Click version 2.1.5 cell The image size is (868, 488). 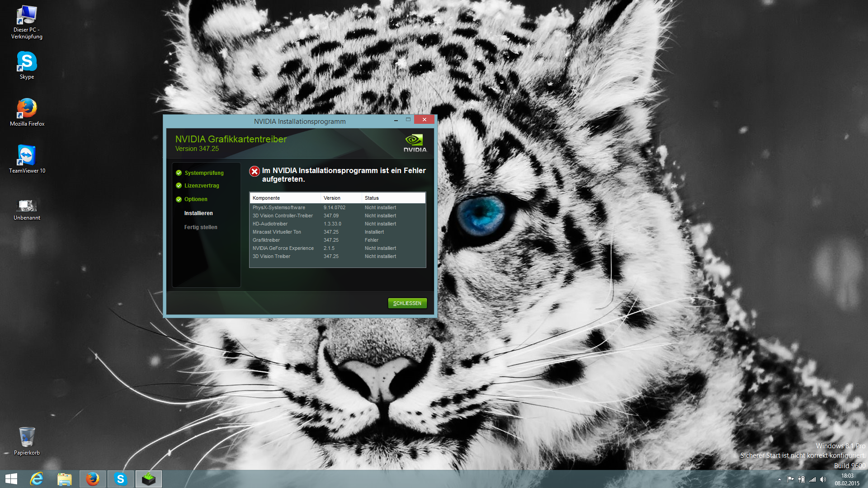329,248
